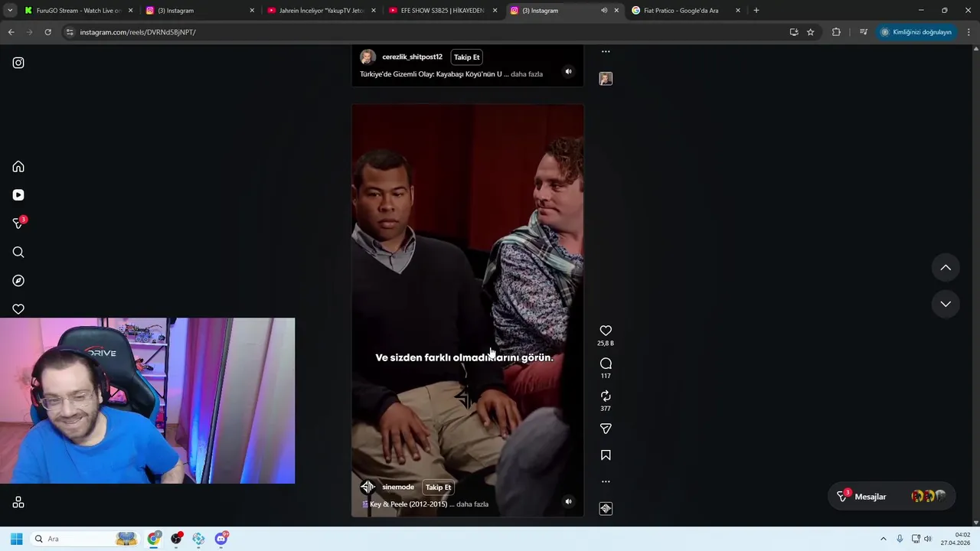Image resolution: width=980 pixels, height=551 pixels.
Task: Expand sinemode caption with daha fazla
Action: click(x=472, y=504)
